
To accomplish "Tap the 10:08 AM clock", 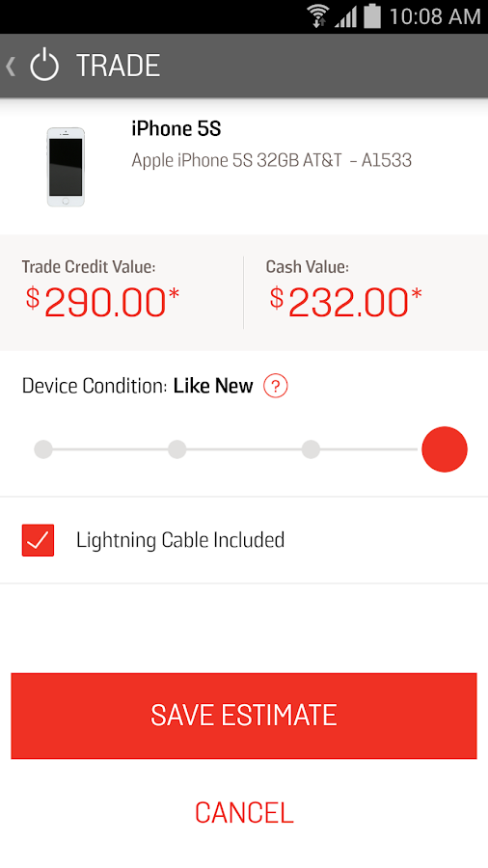I will (435, 16).
